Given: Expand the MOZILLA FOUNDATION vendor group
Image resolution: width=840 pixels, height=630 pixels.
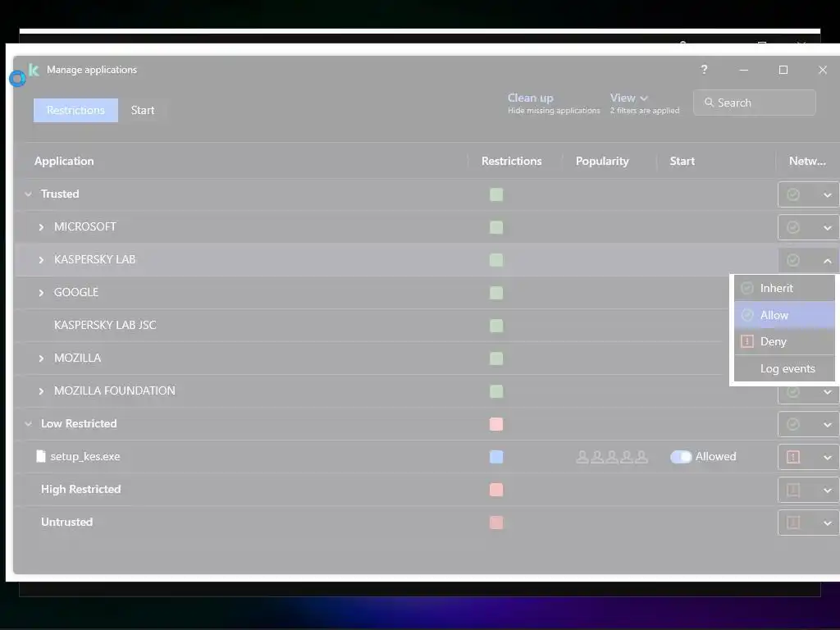Looking at the screenshot, I should (41, 391).
